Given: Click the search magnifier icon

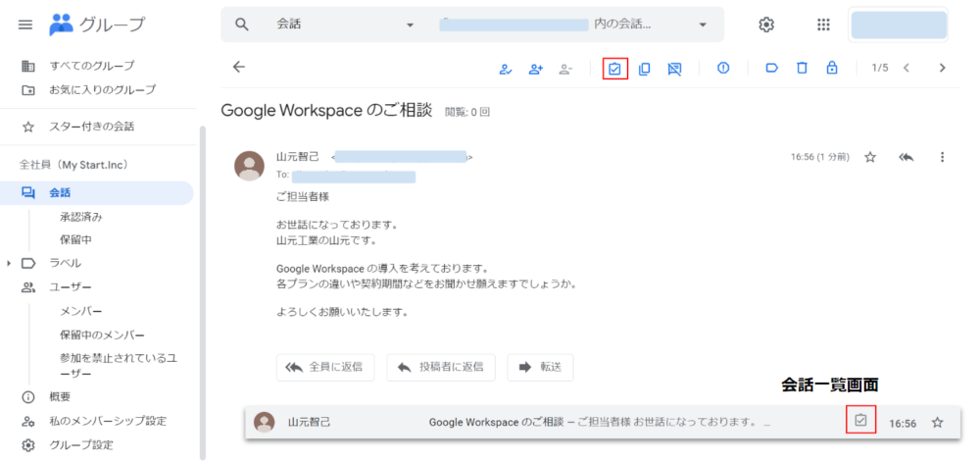Looking at the screenshot, I should pyautogui.click(x=242, y=25).
